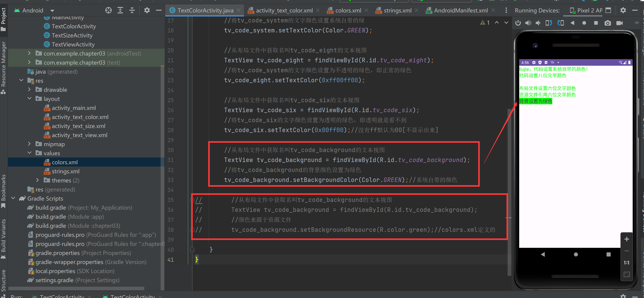Go to next highlighted error arrow
The image size is (644, 298).
click(506, 22)
